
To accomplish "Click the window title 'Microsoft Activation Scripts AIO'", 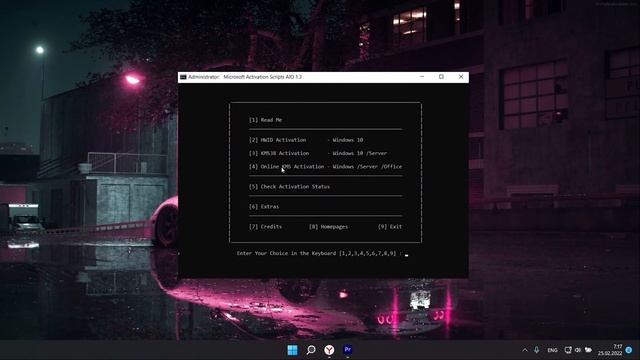I will 262,77.
